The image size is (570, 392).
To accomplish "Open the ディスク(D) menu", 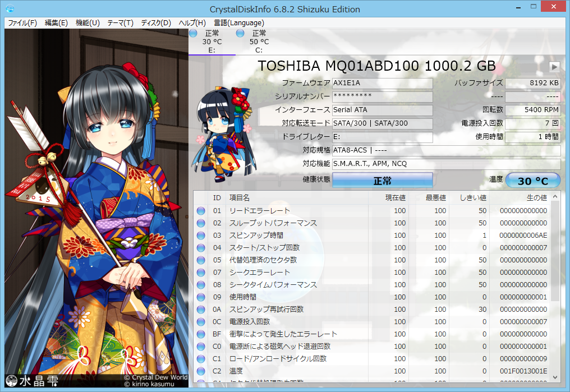I will click(x=156, y=23).
